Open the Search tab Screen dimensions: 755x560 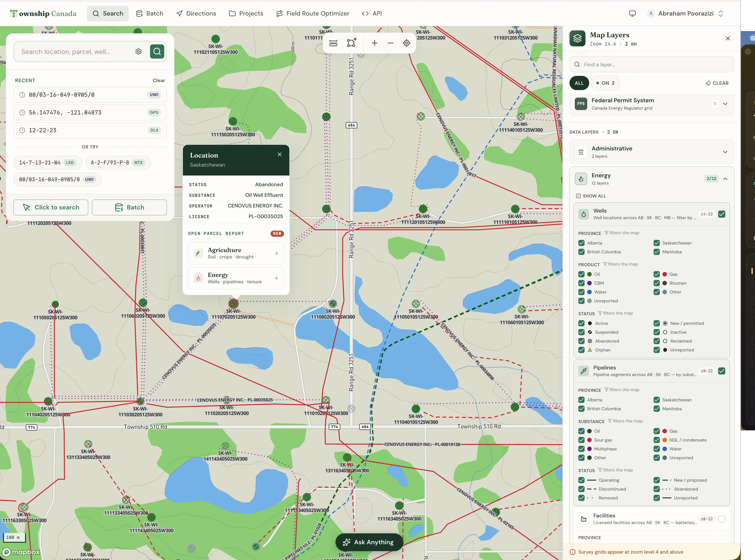tap(108, 14)
